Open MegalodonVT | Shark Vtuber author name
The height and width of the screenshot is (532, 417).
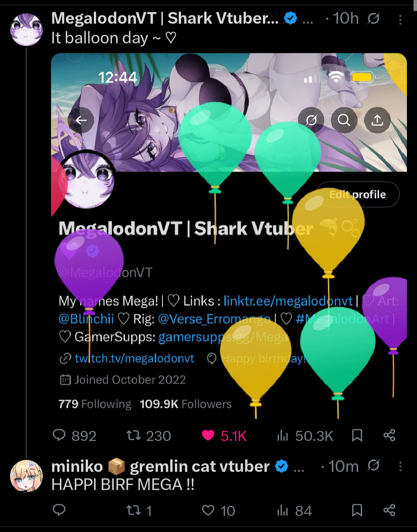165,18
